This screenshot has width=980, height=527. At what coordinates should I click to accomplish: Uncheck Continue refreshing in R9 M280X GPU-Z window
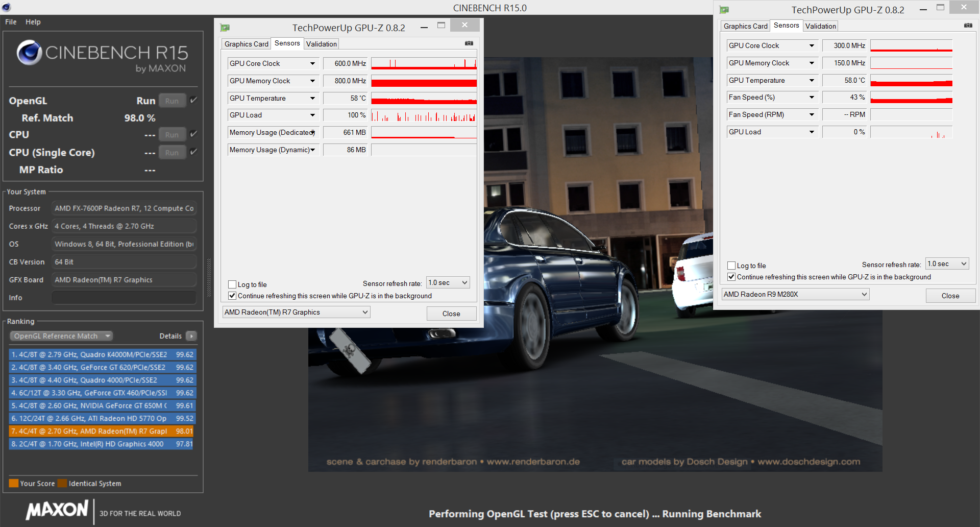click(x=731, y=277)
